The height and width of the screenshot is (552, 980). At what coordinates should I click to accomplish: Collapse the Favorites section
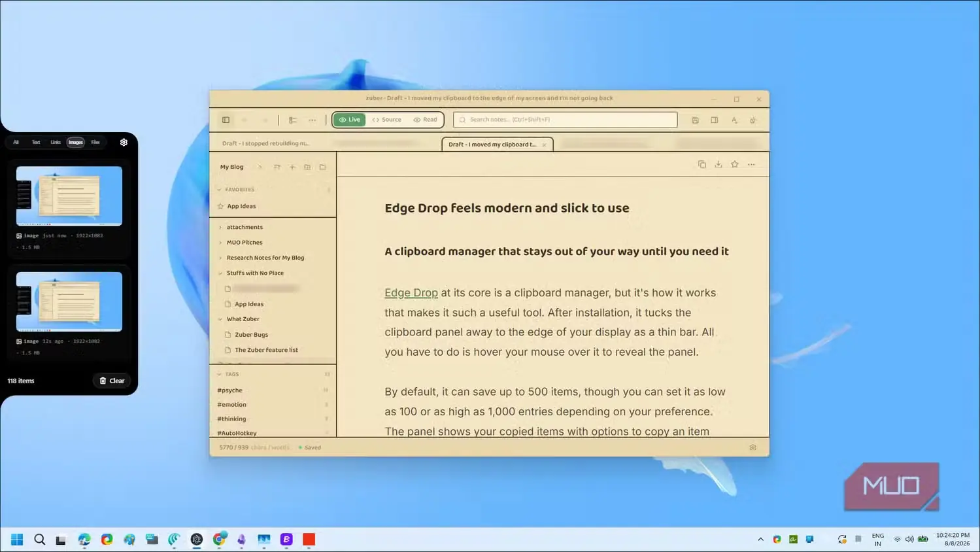coord(220,190)
